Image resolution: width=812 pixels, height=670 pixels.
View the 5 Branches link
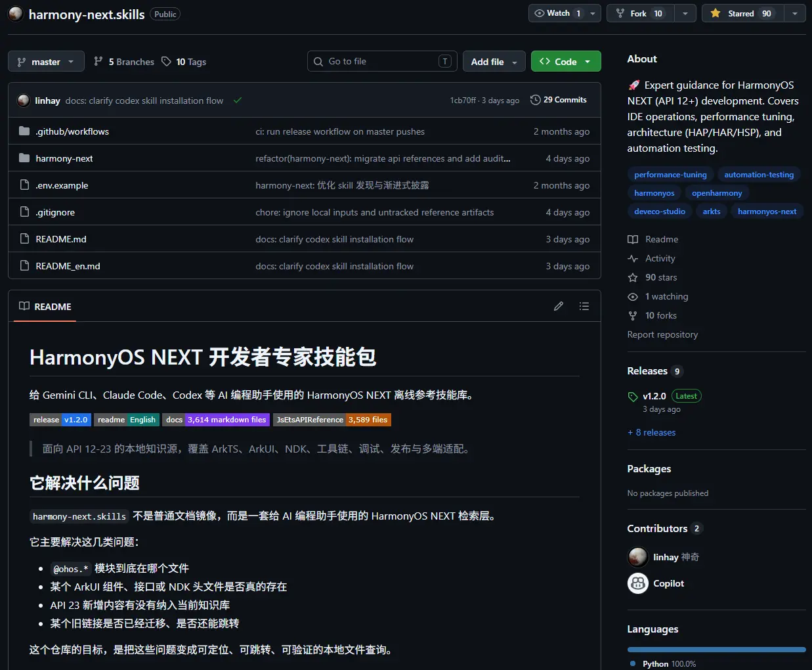(x=124, y=62)
